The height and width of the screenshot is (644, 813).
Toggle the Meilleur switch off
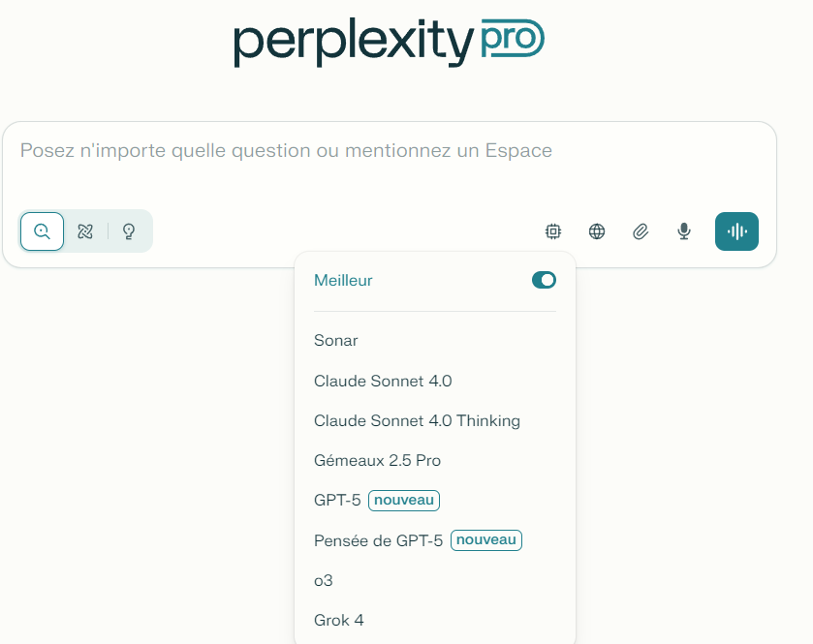[544, 280]
